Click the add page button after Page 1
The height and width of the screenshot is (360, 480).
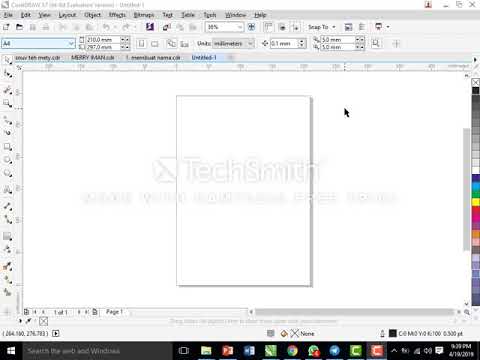(95, 312)
